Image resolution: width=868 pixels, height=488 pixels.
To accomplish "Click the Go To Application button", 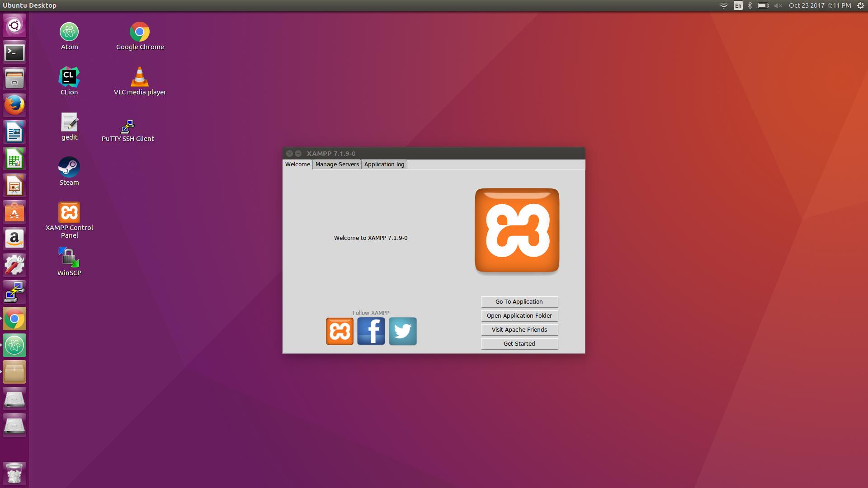I will click(x=519, y=301).
